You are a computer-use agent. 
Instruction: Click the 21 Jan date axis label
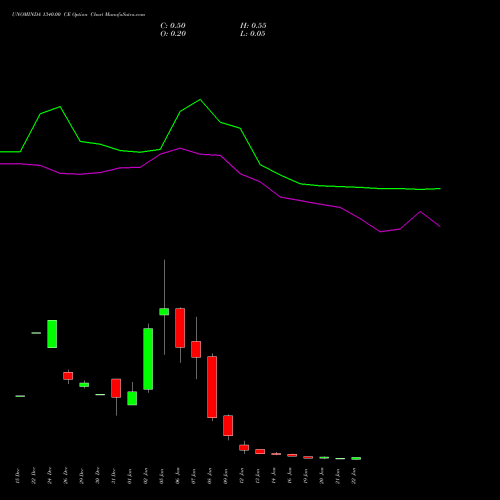click(337, 476)
